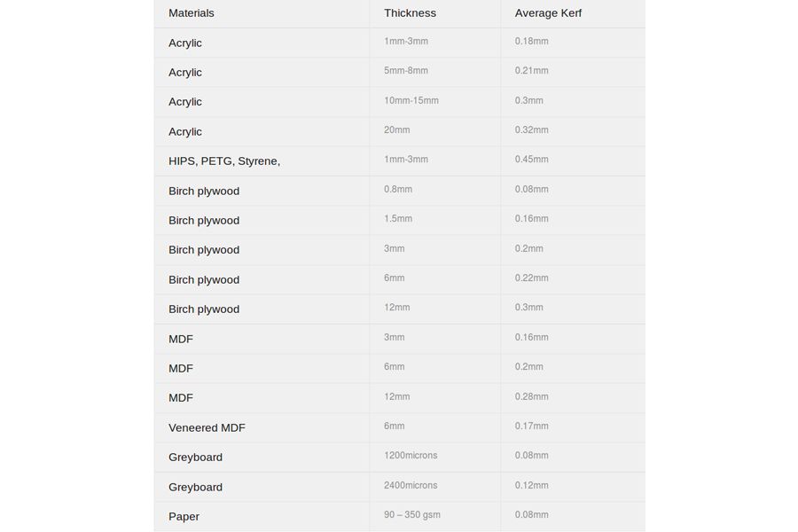This screenshot has width=798, height=532.
Task: Select the 90 – 350 gsm thickness
Action: coord(412,515)
